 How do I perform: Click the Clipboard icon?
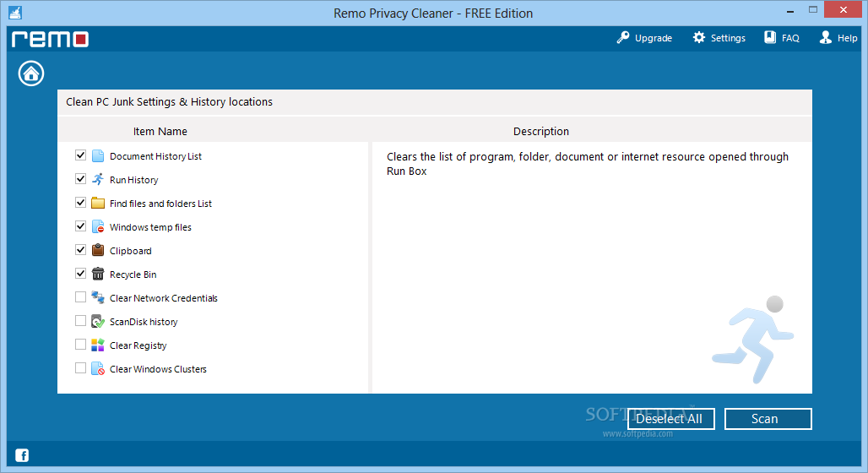pyautogui.click(x=98, y=250)
